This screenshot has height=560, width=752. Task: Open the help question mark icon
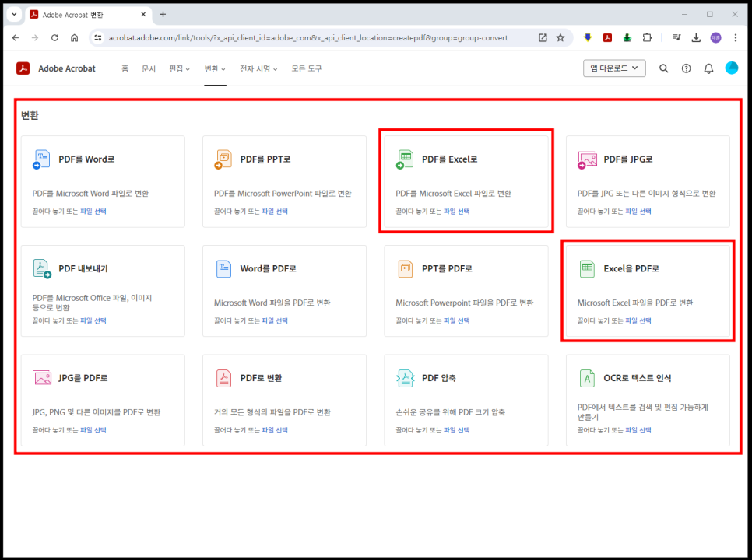[687, 68]
